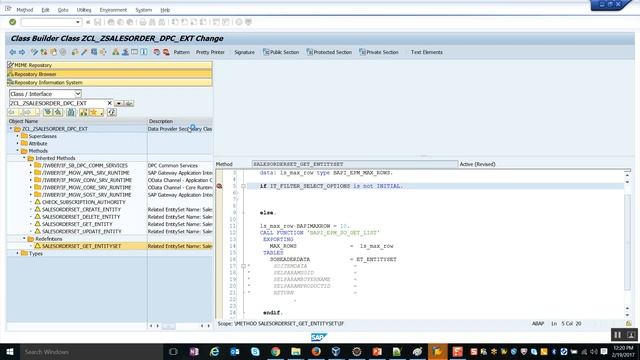Viewport: 640px width, 360px height.
Task: Click the Save disk icon in standard toolbar
Action: (x=98, y=22)
